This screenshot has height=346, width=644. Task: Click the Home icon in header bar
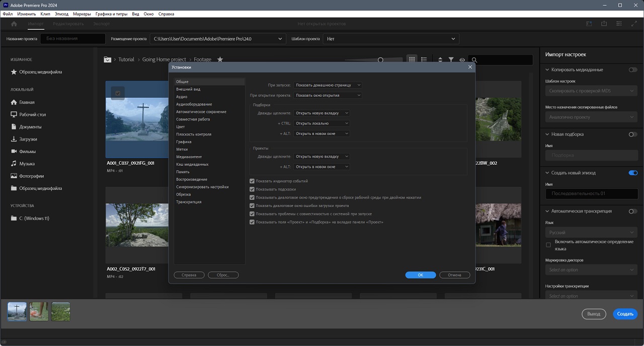pyautogui.click(x=14, y=24)
